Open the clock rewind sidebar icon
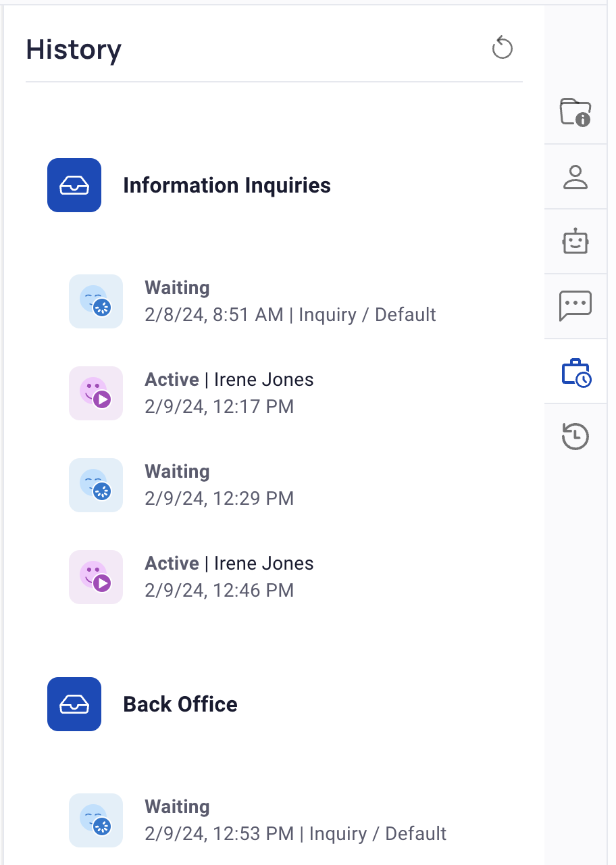616x865 pixels. [575, 436]
